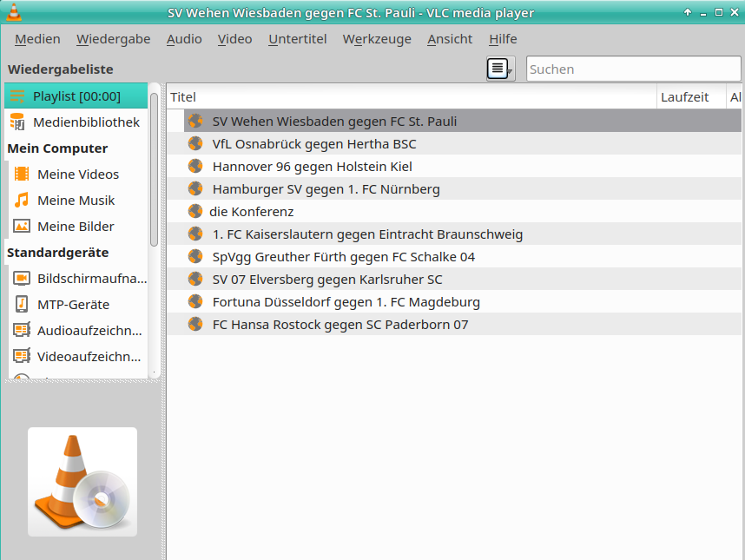Open Meine Bilder entry
Image resolution: width=745 pixels, height=560 pixels.
click(78, 227)
